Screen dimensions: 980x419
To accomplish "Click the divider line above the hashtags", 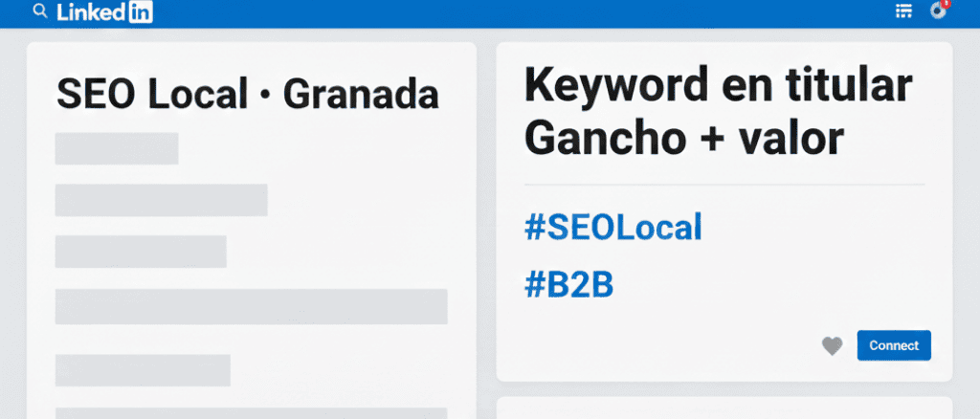I will coord(724,185).
